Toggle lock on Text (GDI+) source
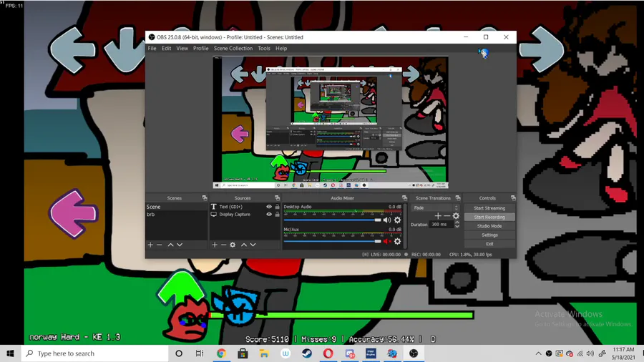The image size is (644, 362). point(277,207)
